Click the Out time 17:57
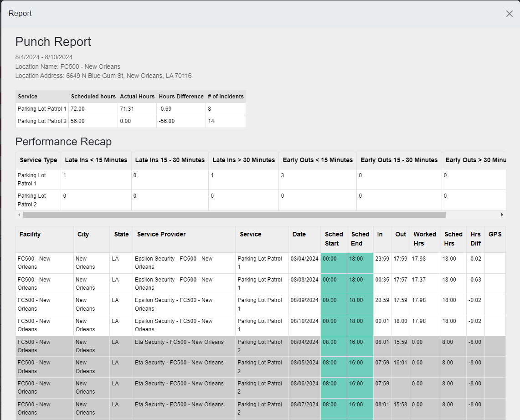 pyautogui.click(x=400, y=279)
